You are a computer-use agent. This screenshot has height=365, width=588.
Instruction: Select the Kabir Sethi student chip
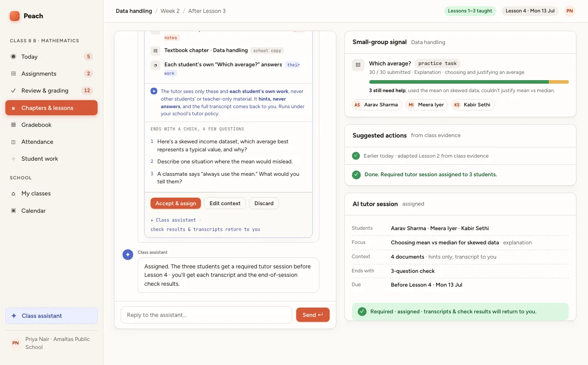pyautogui.click(x=473, y=105)
